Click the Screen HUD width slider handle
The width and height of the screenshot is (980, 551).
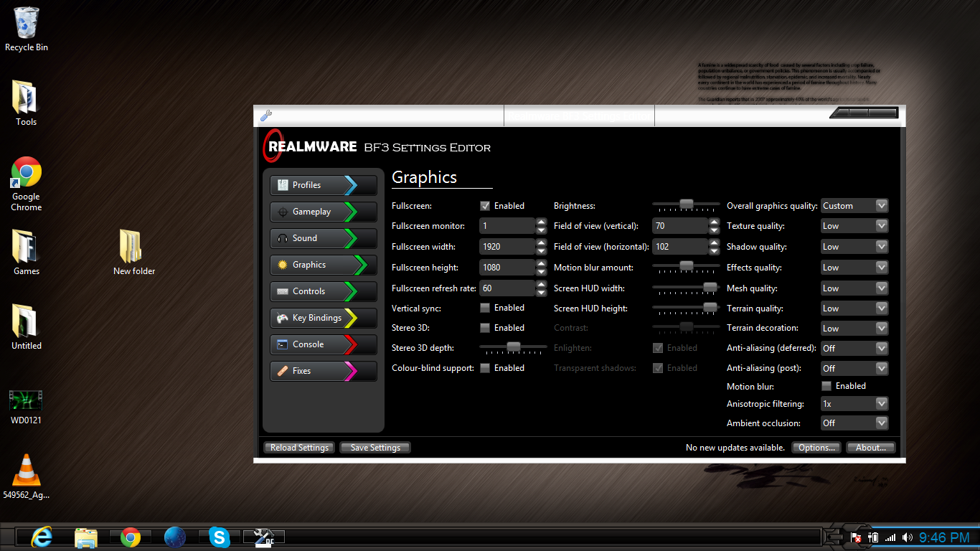[x=710, y=286]
